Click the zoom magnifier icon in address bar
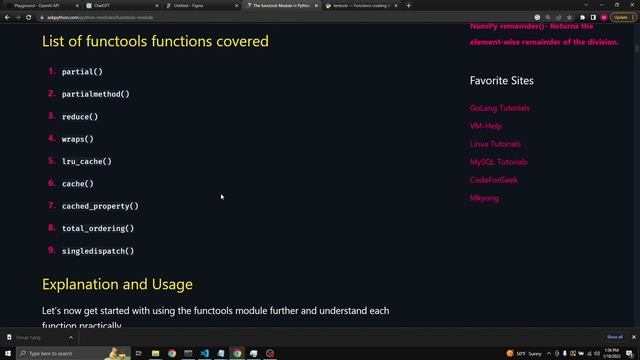The image size is (640, 360). (548, 18)
